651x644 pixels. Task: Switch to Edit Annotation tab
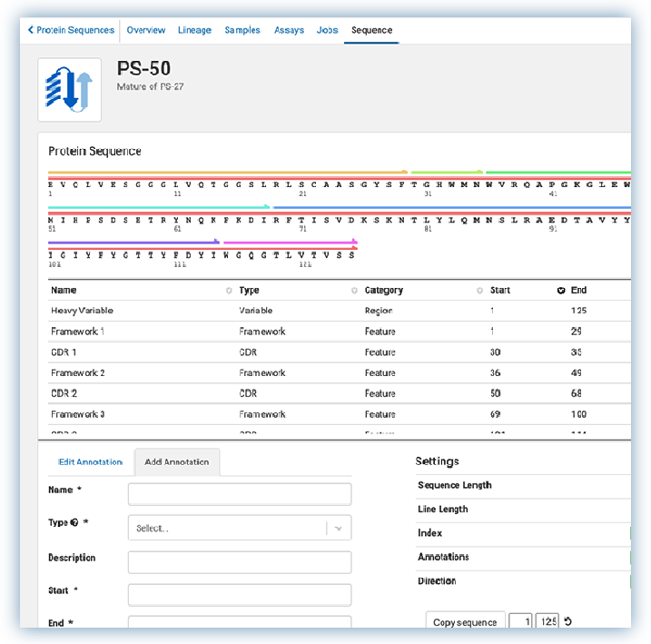click(x=91, y=462)
